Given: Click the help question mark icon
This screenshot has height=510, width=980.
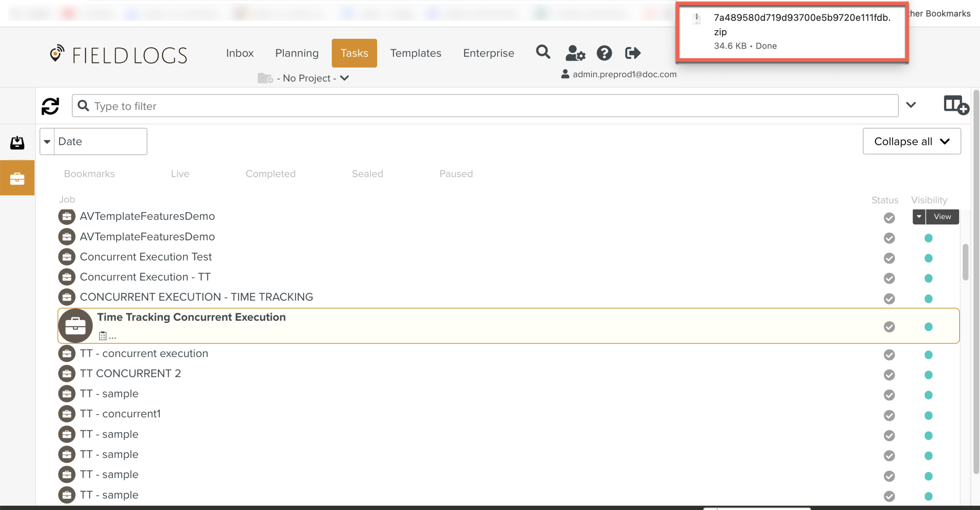Looking at the screenshot, I should (604, 53).
